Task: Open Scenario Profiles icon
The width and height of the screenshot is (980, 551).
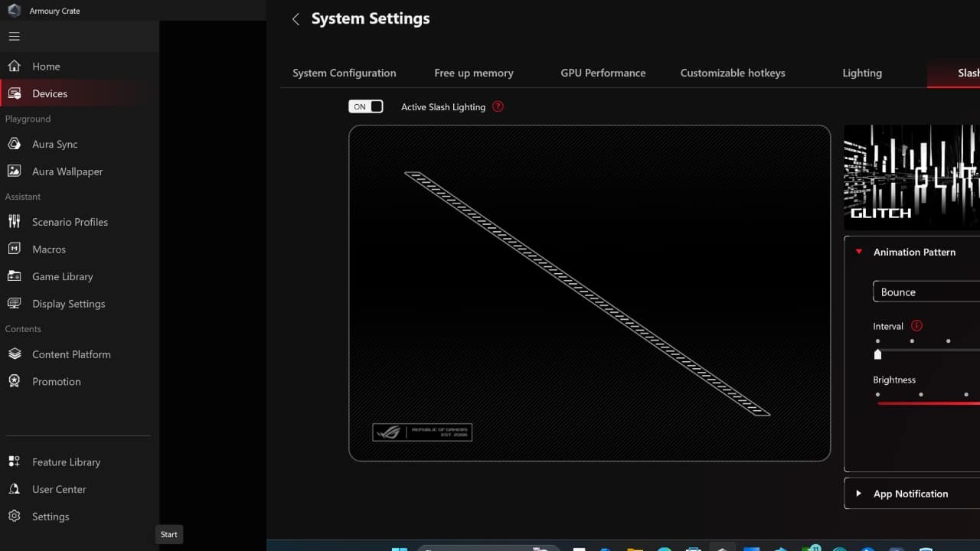Action: pos(14,222)
